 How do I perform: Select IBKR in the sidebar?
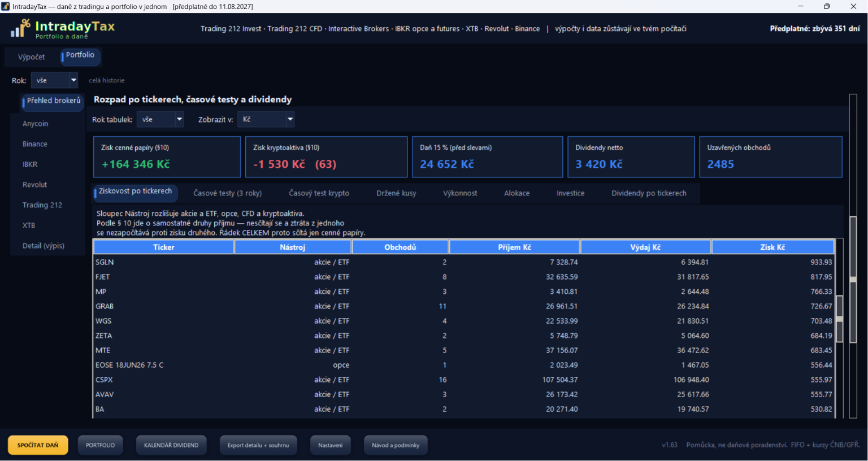point(30,164)
